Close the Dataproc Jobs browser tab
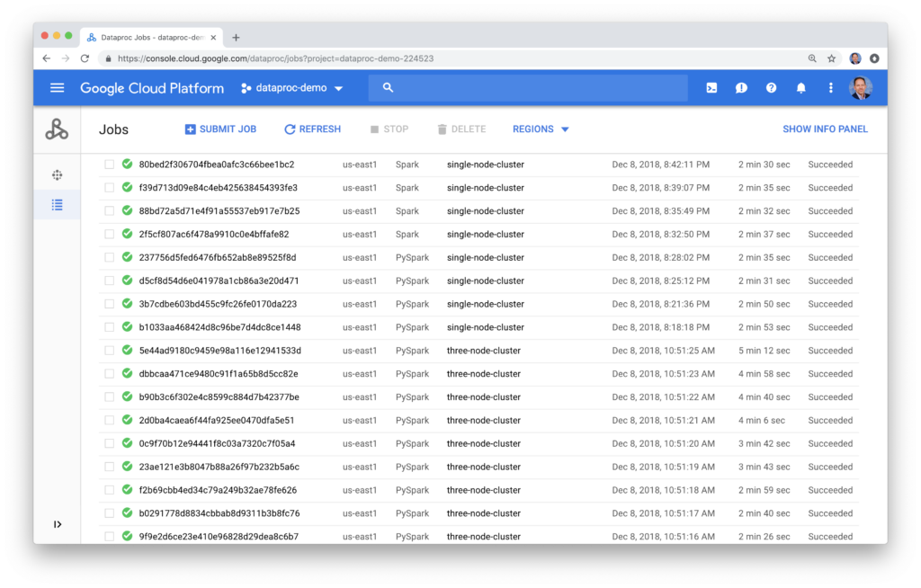 click(213, 38)
